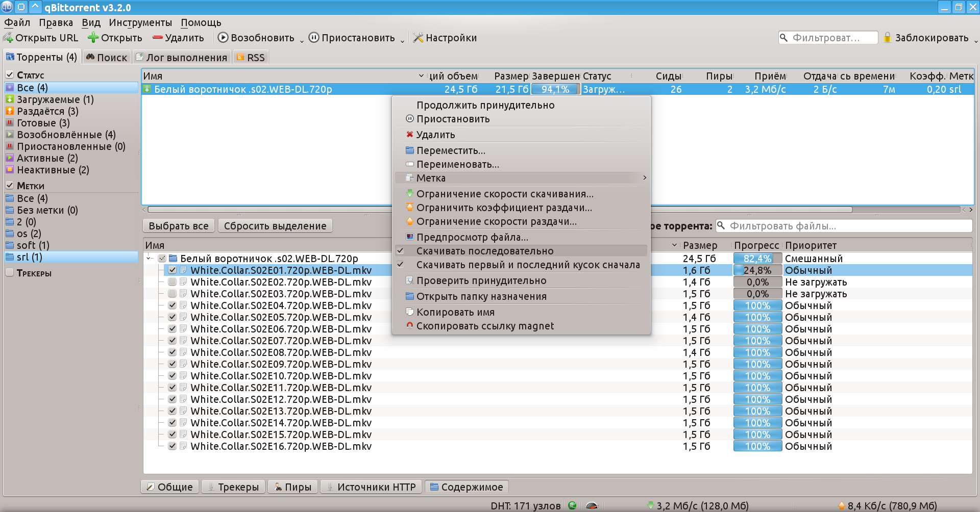Screen dimensions: 980x512
Task: Click the 82,4% progress bar of root folder
Action: coord(757,259)
